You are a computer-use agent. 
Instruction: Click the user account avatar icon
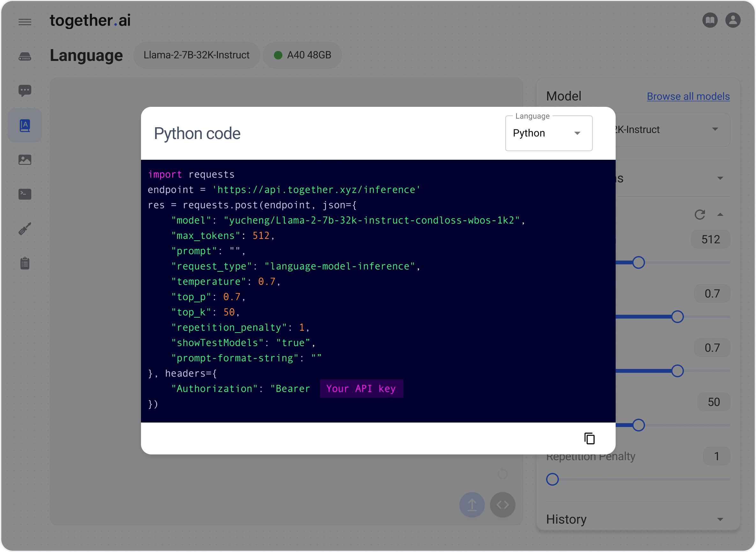(733, 20)
